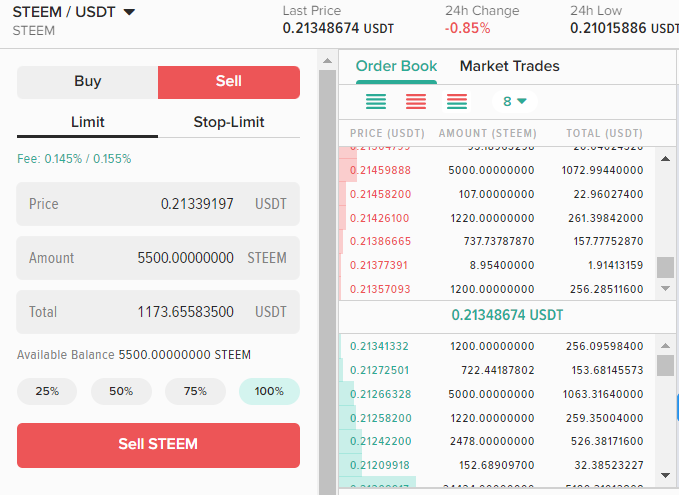Screen dimensions: 679x495
Task: Switch to the Buy side
Action: pos(87,82)
